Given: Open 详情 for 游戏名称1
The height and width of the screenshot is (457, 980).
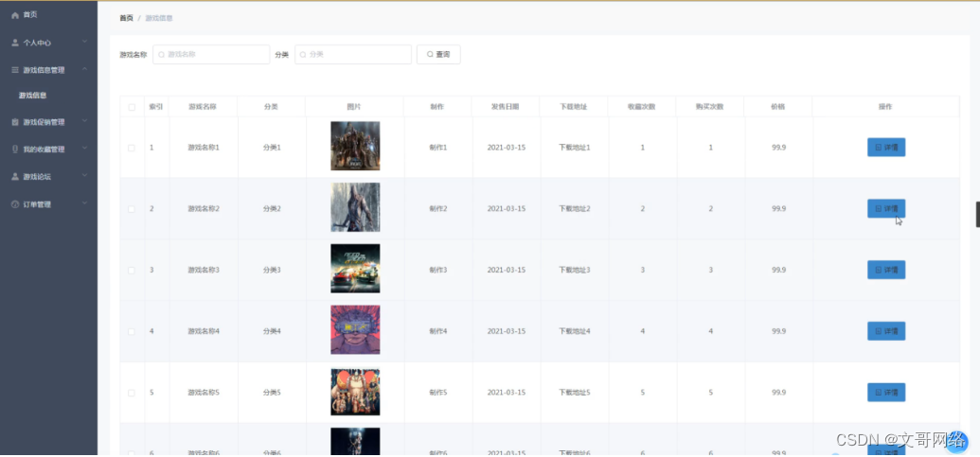Looking at the screenshot, I should click(886, 148).
